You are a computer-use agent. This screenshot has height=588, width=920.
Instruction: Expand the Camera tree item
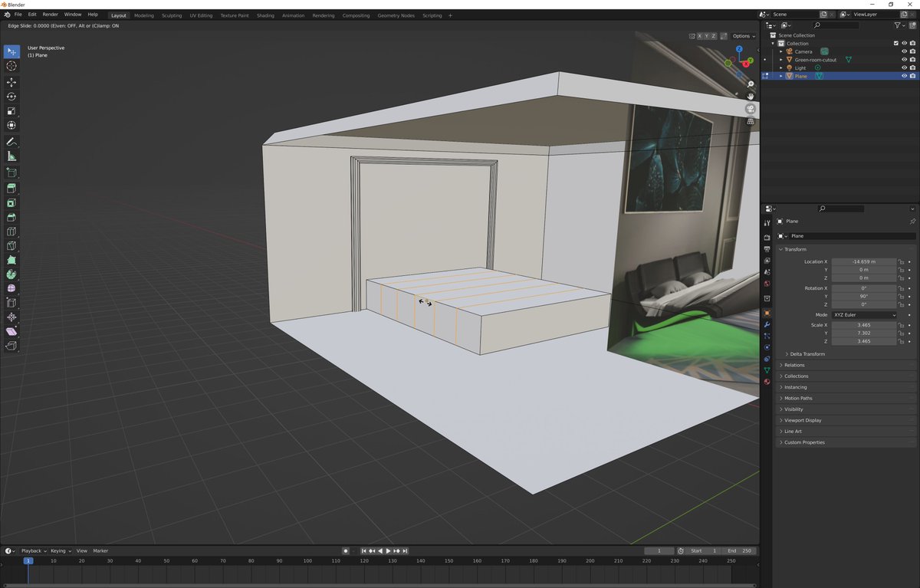coord(781,51)
